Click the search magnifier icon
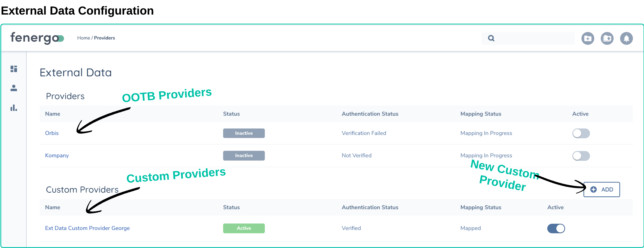 coord(491,38)
